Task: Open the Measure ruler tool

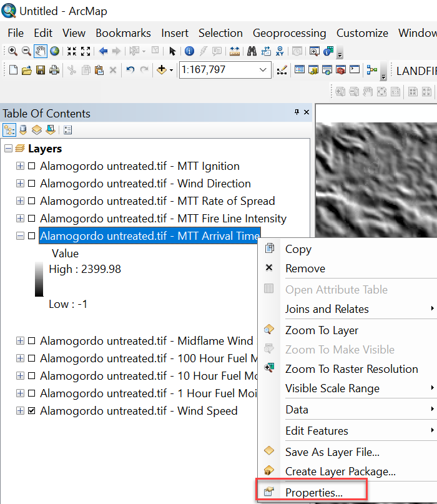Action: pos(235,51)
